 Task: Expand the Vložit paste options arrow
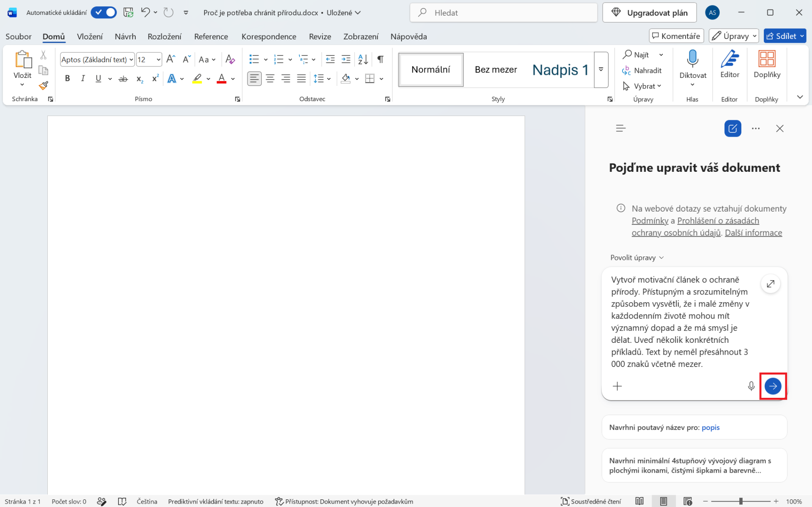point(22,85)
